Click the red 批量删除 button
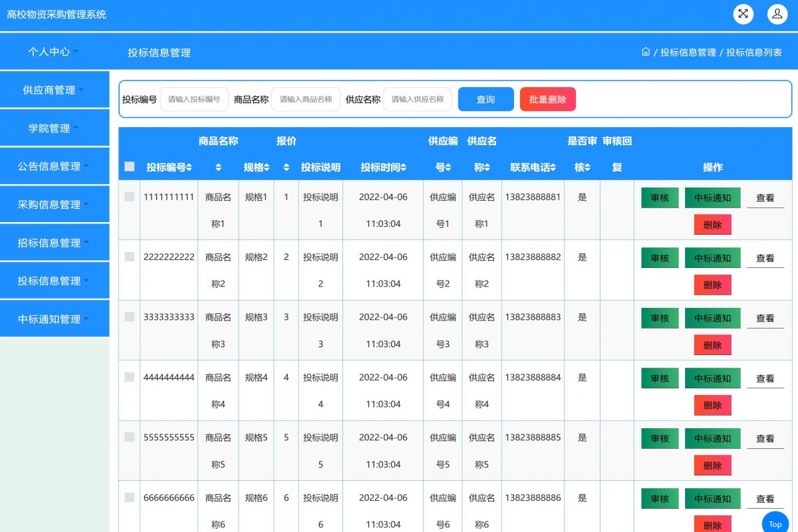Image resolution: width=798 pixels, height=532 pixels. tap(547, 98)
